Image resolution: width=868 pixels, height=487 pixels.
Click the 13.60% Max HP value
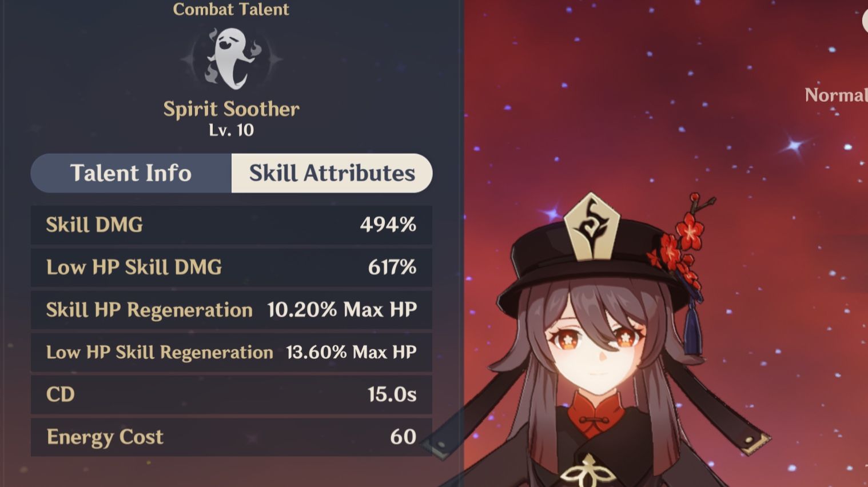pos(351,352)
